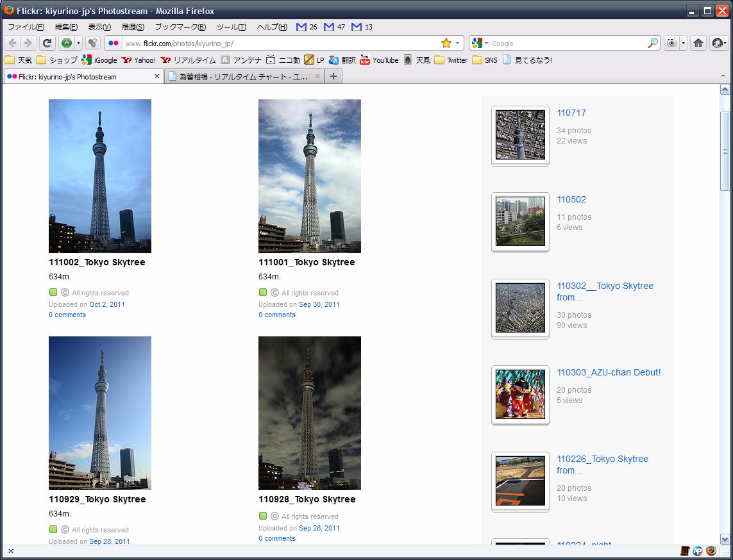This screenshot has width=733, height=560.
Task: Open the 見てるなう! bookmark
Action: 527,60
